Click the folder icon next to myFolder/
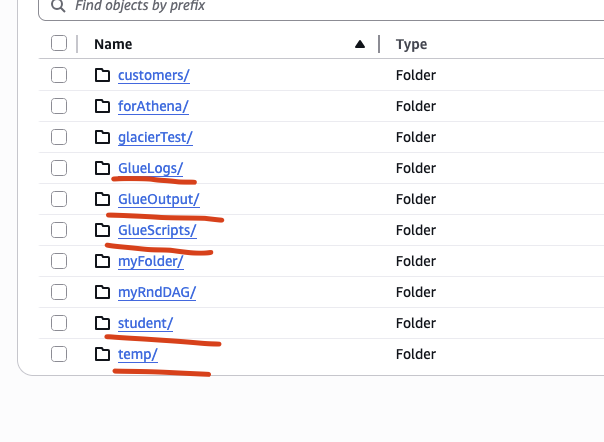 [x=102, y=261]
